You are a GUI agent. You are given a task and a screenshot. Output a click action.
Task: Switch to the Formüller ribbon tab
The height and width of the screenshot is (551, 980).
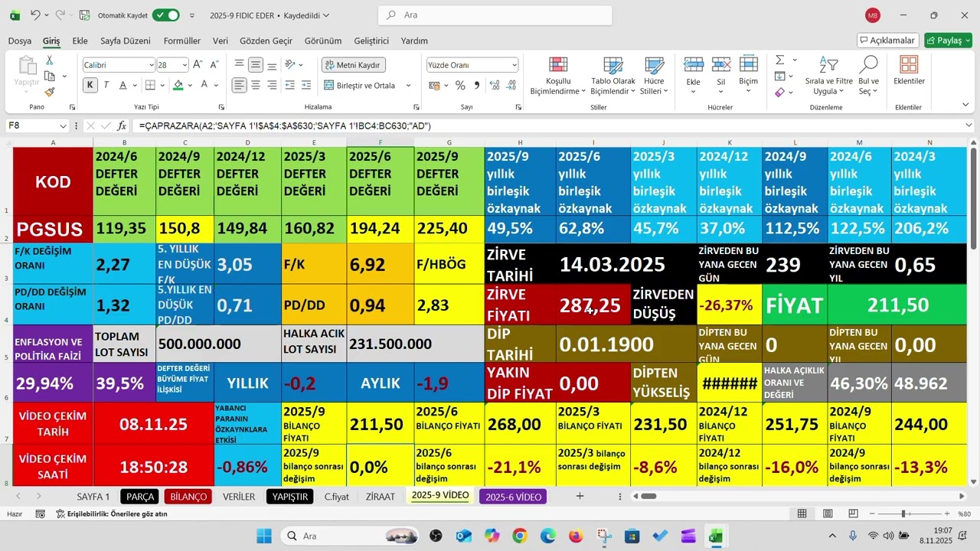tap(182, 41)
